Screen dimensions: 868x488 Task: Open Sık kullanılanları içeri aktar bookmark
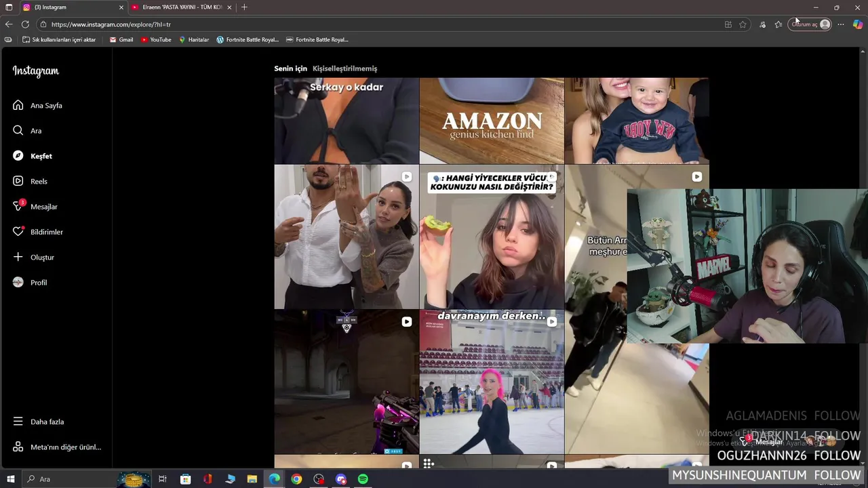coord(59,39)
